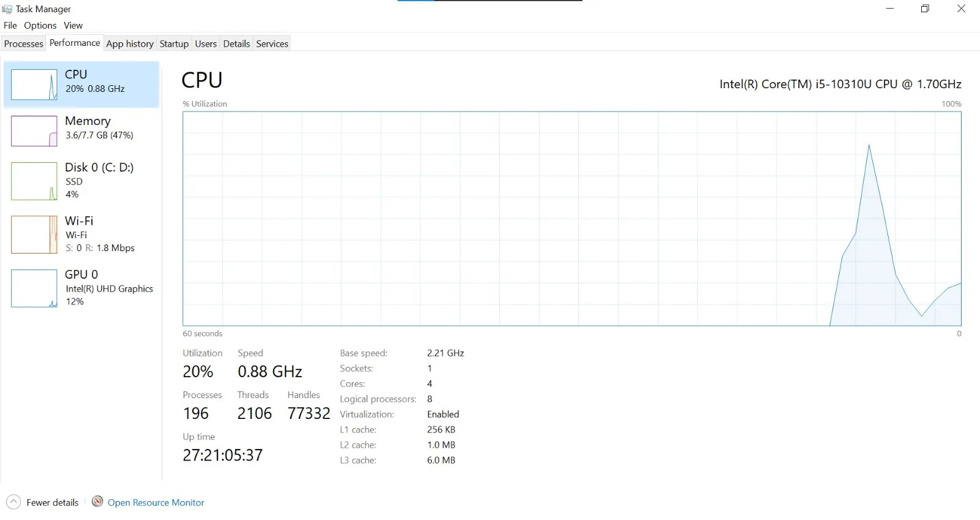Click the CPU utilization graph area
This screenshot has height=520, width=980.
point(572,219)
